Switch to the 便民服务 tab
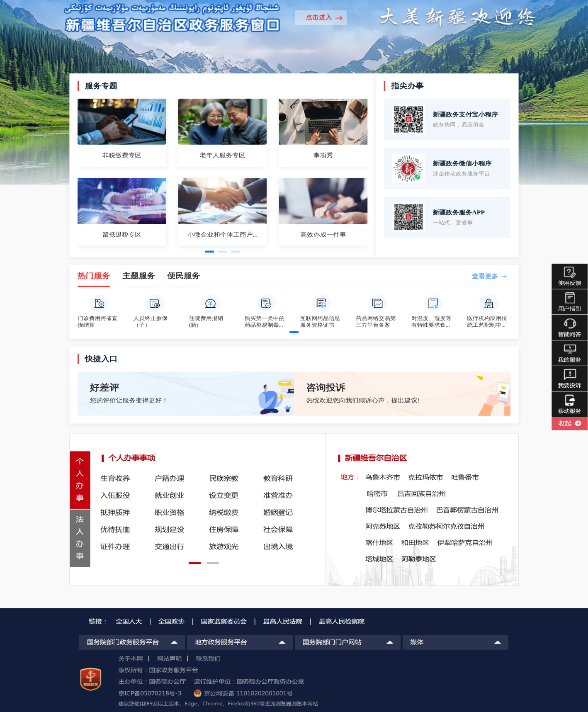Screen dimensions: 588x712 pos(183,276)
